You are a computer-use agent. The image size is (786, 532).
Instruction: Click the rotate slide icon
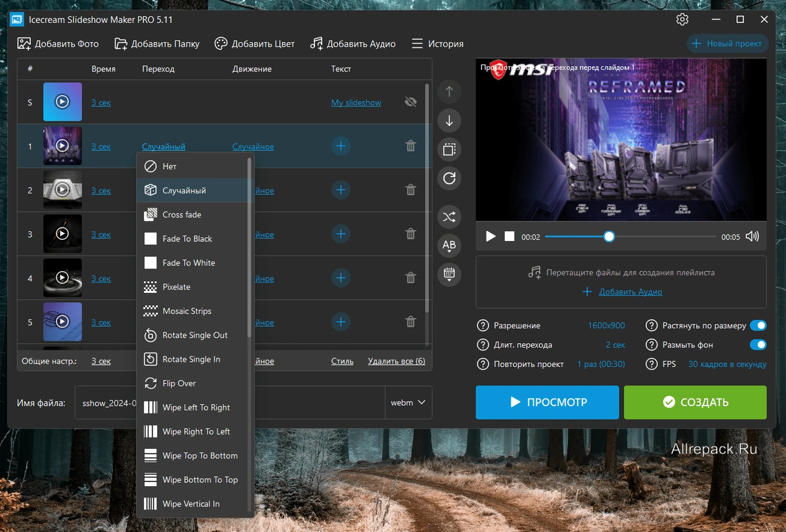point(449,178)
